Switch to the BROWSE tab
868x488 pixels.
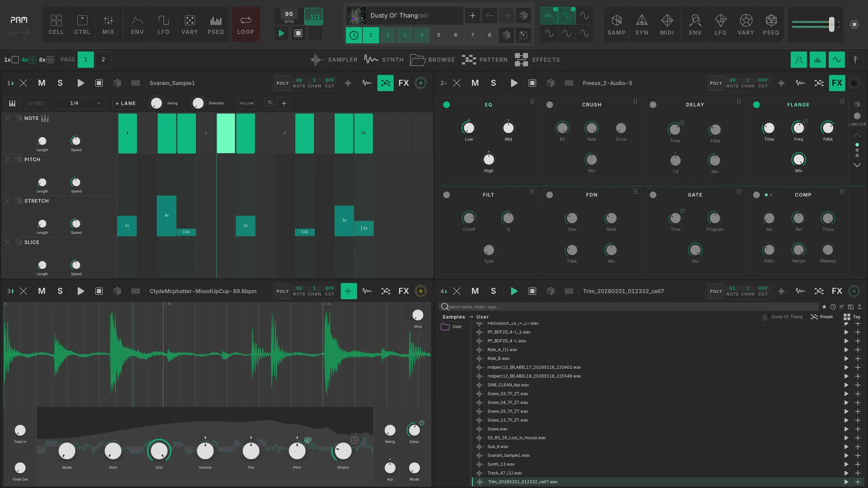[432, 60]
